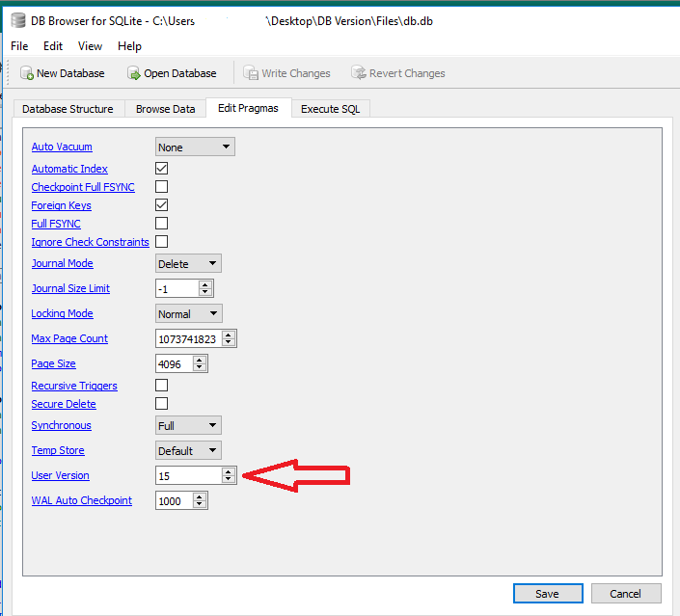Viewport: 680px width, 616px height.
Task: Open the Journal Mode dropdown
Action: click(x=188, y=263)
